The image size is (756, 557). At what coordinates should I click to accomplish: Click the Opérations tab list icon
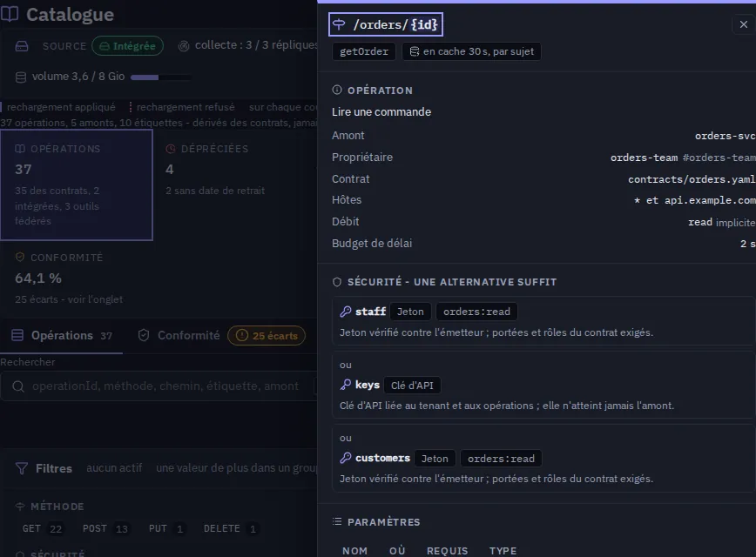[17, 335]
